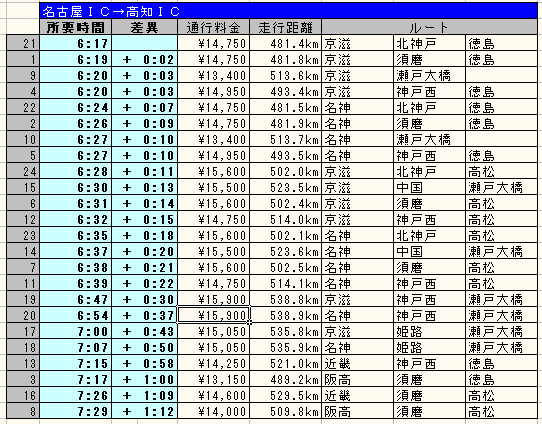Click the 通行料金 column header
This screenshot has width=542, height=424.
(213, 27)
